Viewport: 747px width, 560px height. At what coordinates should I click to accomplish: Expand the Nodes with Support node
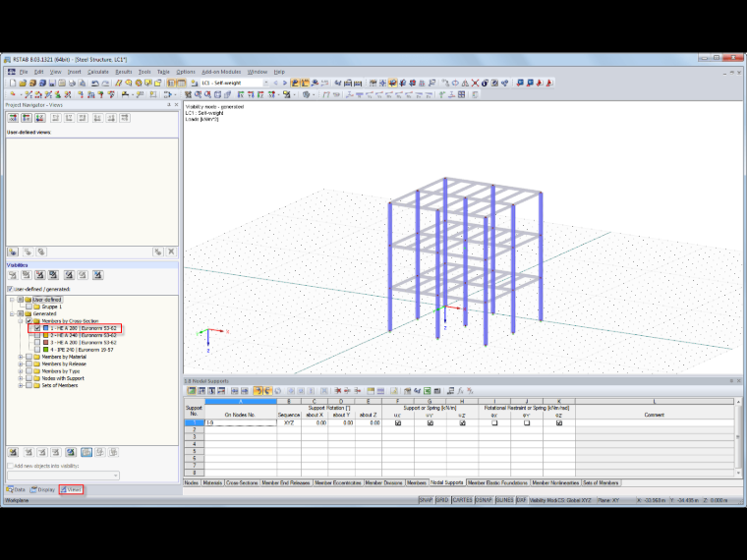[21, 378]
